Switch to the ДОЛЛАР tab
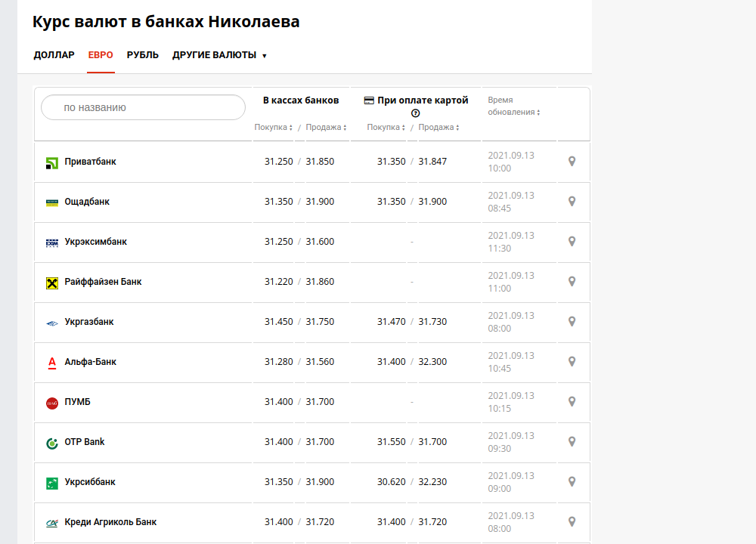The image size is (756, 544). [x=54, y=55]
